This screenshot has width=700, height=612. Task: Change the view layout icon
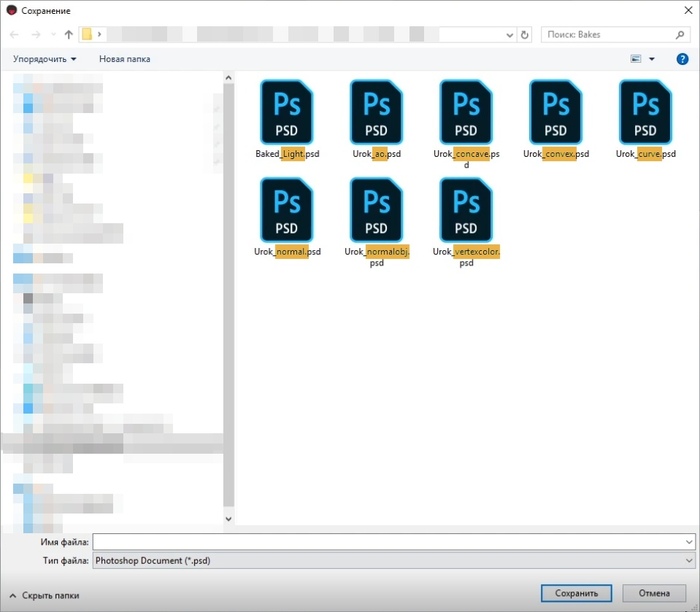pyautogui.click(x=636, y=59)
